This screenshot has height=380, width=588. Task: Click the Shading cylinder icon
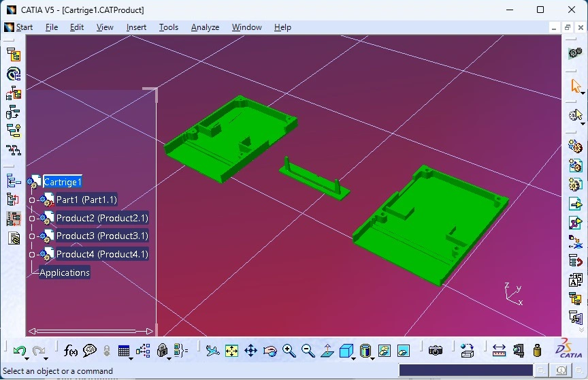[365, 351]
